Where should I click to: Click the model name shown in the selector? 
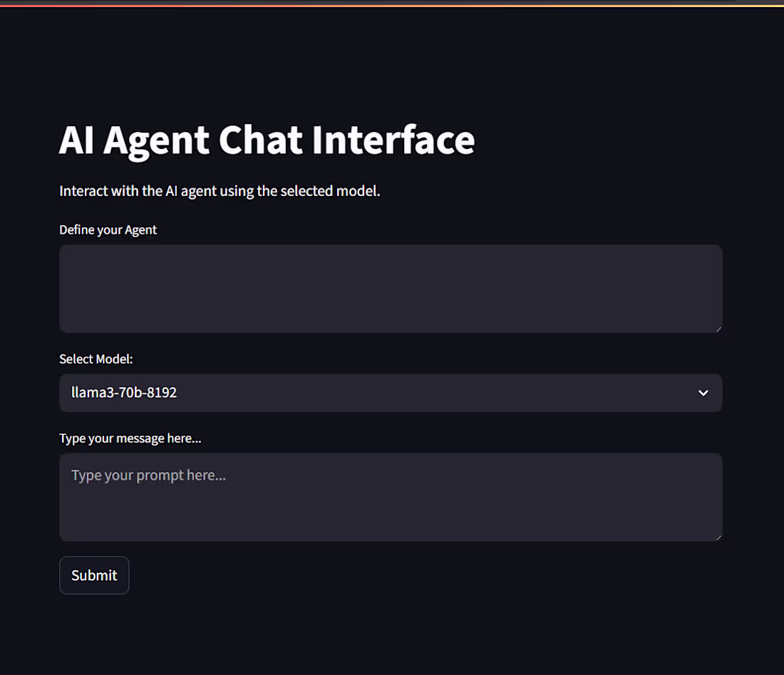click(x=124, y=393)
